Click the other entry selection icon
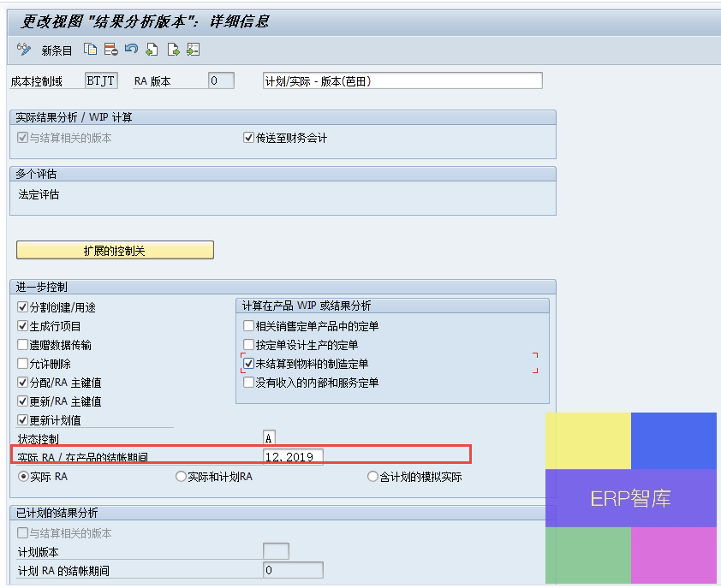721x588 pixels. point(194,49)
